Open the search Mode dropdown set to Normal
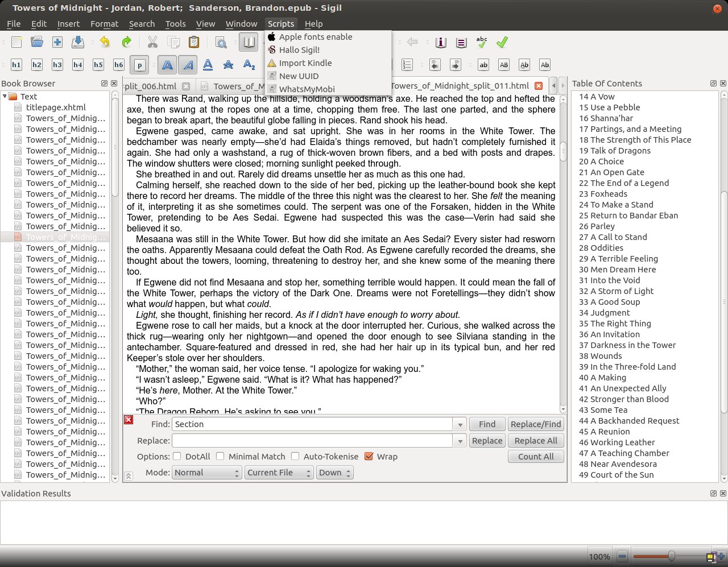 click(x=207, y=473)
